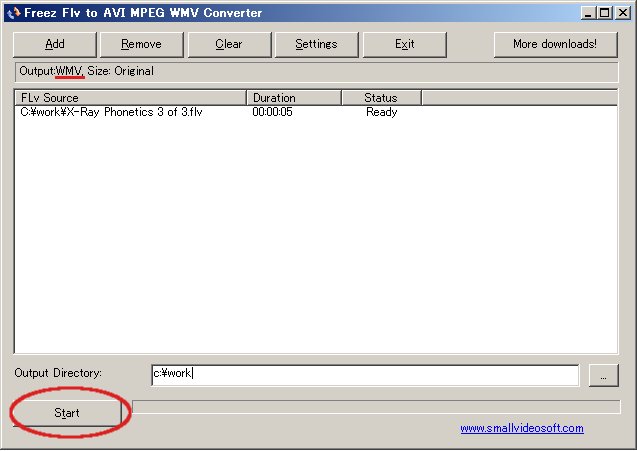The height and width of the screenshot is (451, 637).
Task: Click into the Output Directory text field
Action: [x=365, y=375]
